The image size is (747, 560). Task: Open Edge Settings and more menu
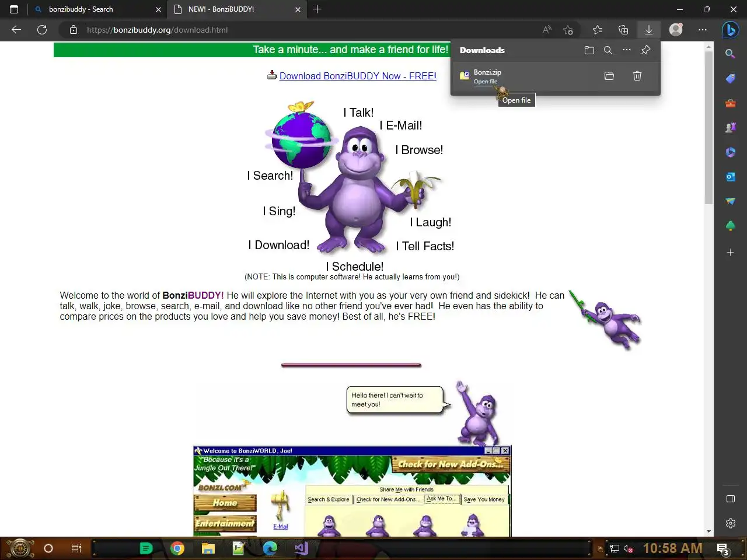coord(703,30)
